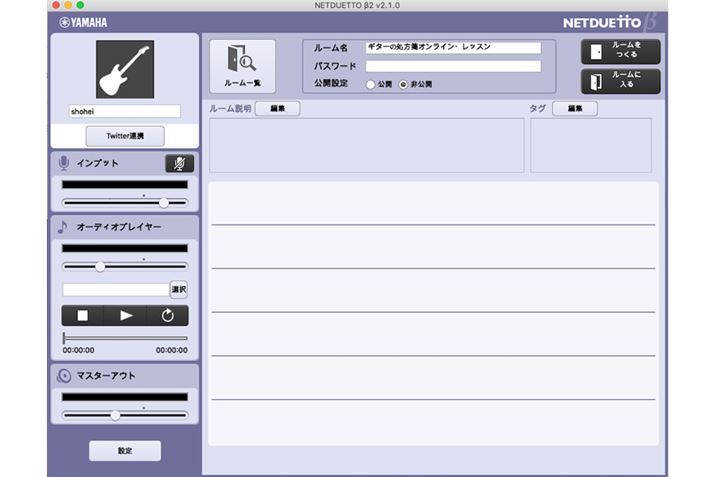Image resolution: width=715 pixels, height=477 pixels.
Task: Click the master out volume slider knob
Action: pos(115,415)
